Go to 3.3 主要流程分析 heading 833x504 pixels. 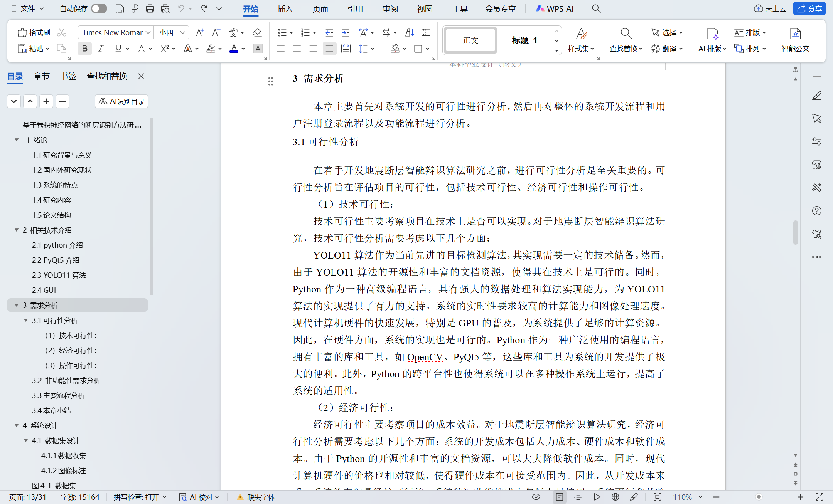58,395
